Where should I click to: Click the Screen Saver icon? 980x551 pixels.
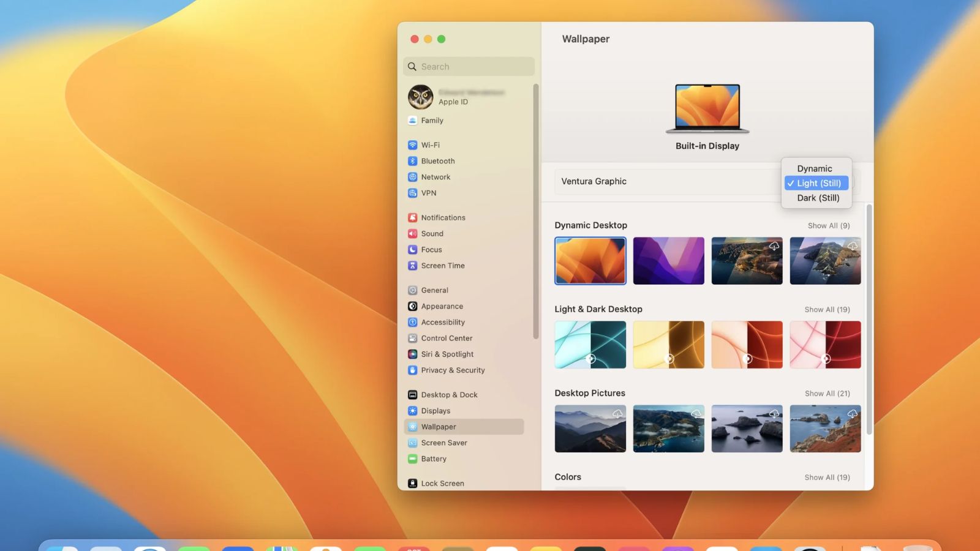(x=413, y=443)
